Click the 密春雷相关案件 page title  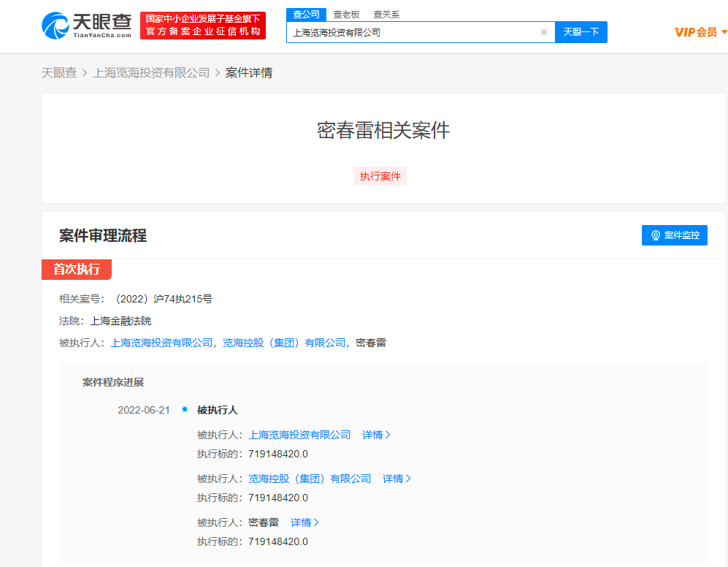[383, 131]
